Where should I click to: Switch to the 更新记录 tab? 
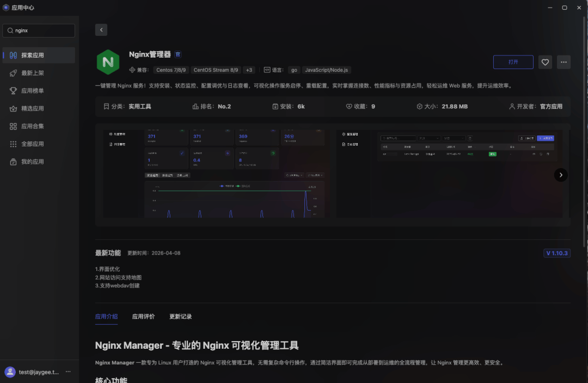(x=180, y=317)
